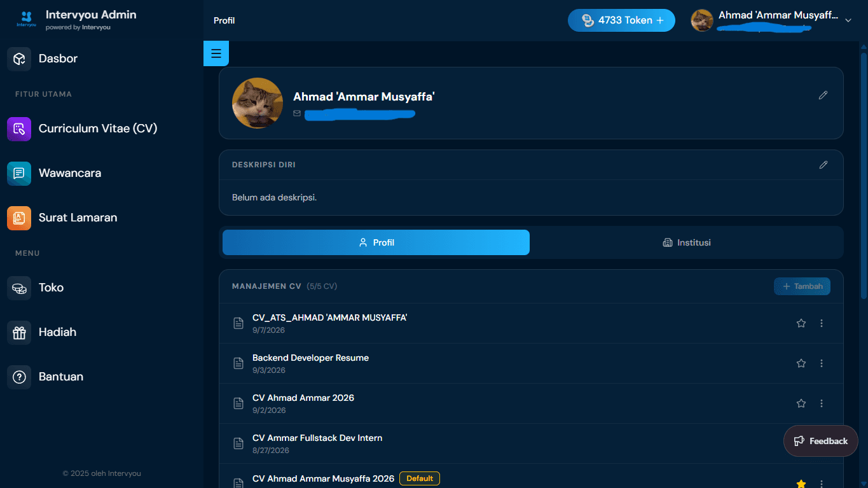The height and width of the screenshot is (488, 868).
Task: Open the Curriculum Vitae (CV) icon
Action: (19, 129)
